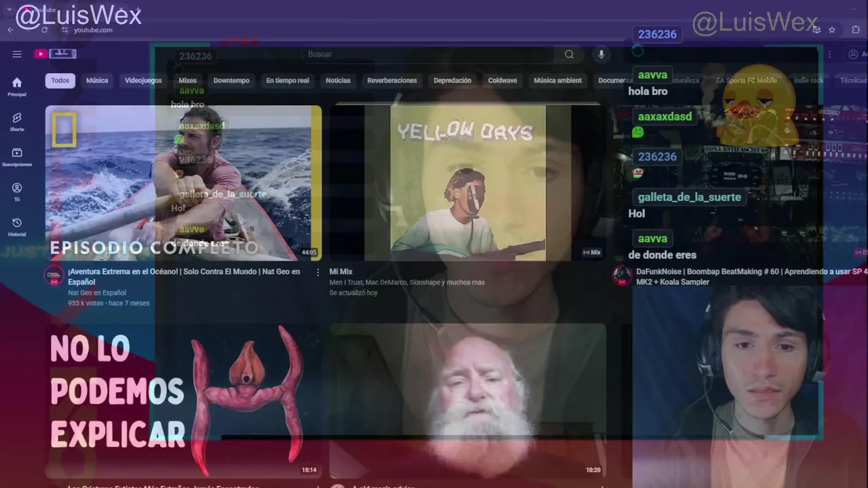
Task: Select the Mixes filter chip
Action: [187, 81]
